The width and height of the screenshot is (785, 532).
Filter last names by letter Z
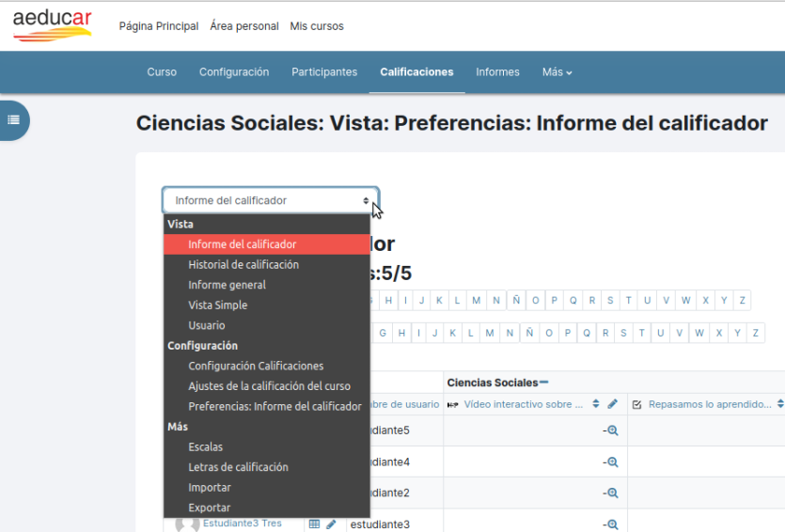coord(756,333)
